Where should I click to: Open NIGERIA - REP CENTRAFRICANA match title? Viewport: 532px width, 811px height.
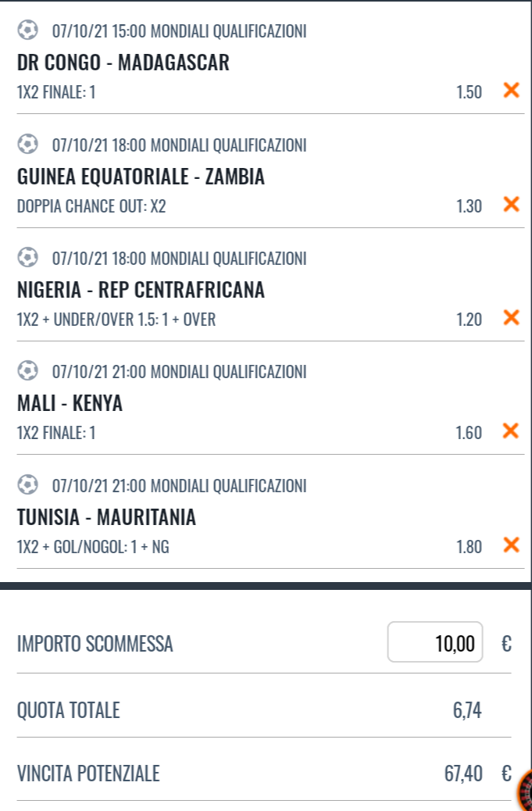pyautogui.click(x=141, y=290)
